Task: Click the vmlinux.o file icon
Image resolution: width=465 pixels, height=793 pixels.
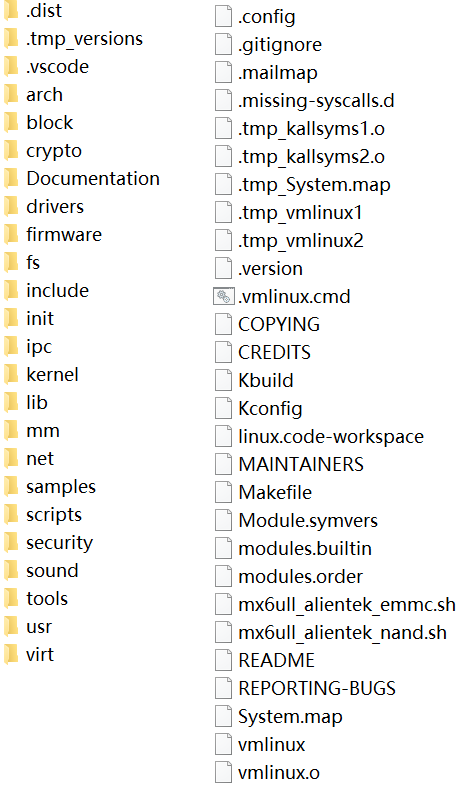Action: pos(223,772)
